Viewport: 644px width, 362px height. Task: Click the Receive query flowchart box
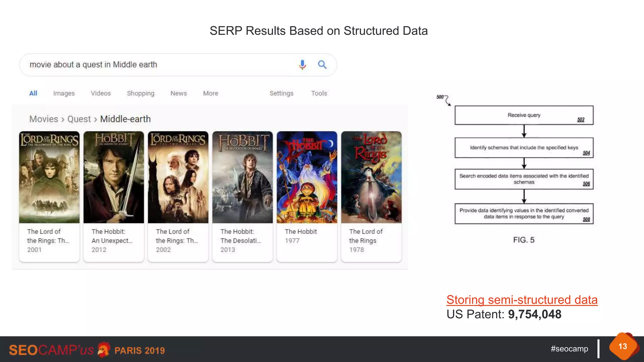pyautogui.click(x=524, y=115)
